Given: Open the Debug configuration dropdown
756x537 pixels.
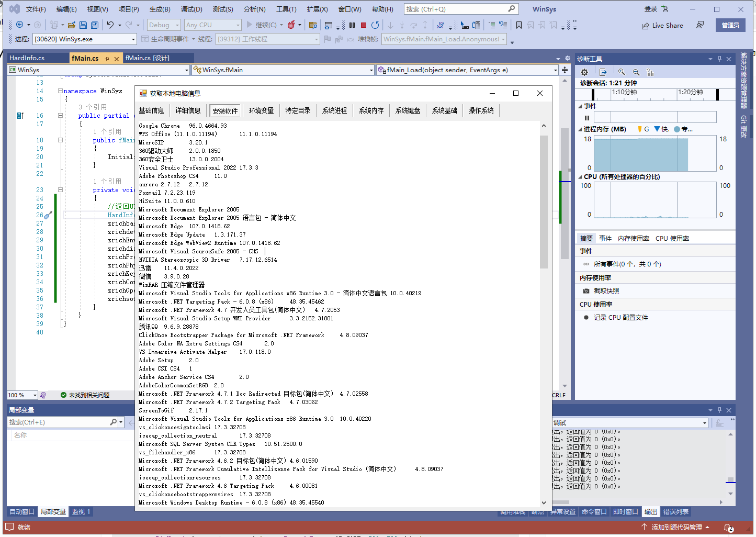Looking at the screenshot, I should pyautogui.click(x=163, y=25).
